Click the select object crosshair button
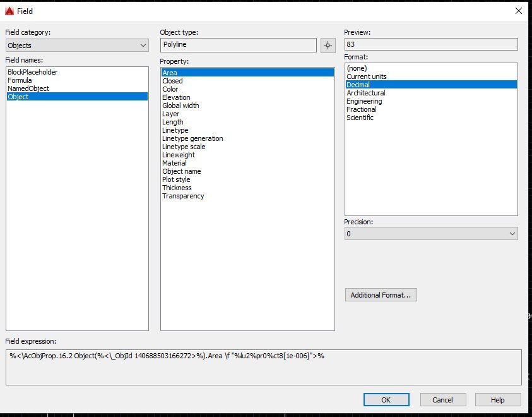Screen dimensions: 532x417 328,45
